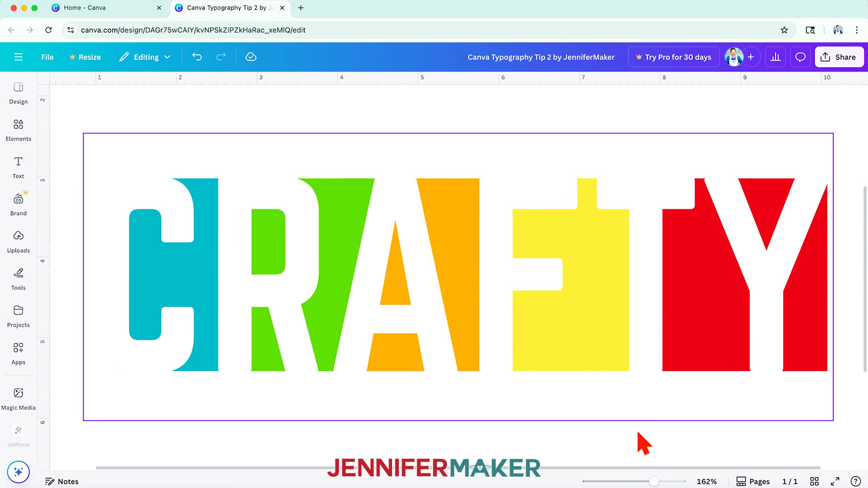This screenshot has height=488, width=868.
Task: View site information icon in address bar
Action: click(x=71, y=30)
